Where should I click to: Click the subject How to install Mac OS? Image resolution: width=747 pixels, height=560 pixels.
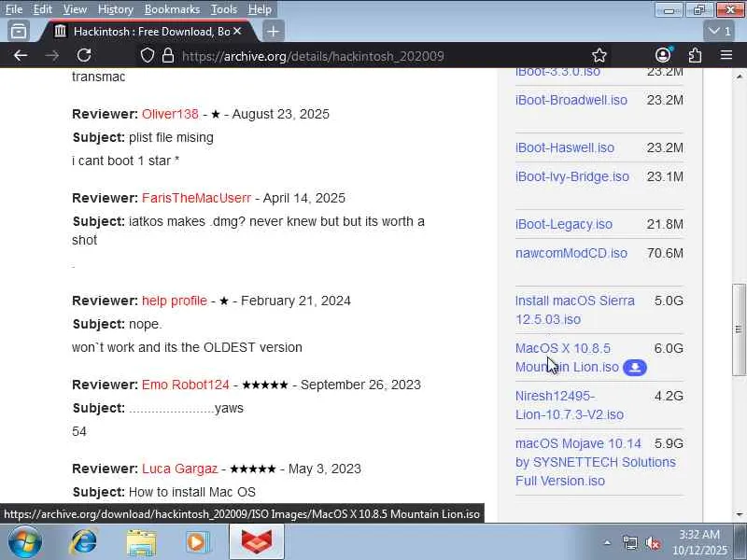pos(192,492)
